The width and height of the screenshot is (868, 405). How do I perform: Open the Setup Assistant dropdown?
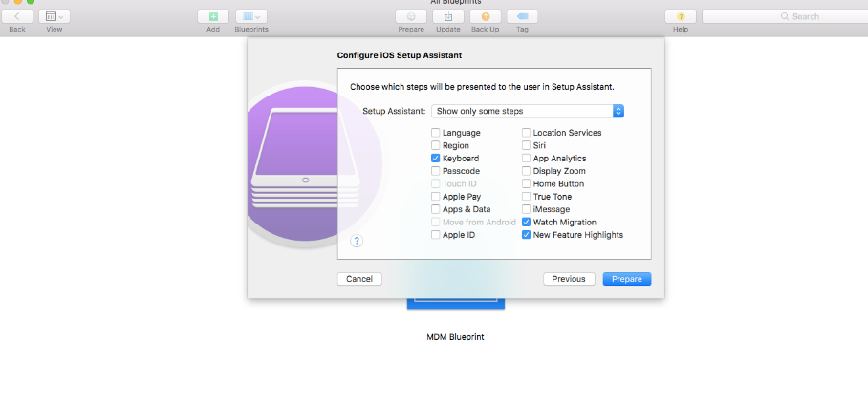click(528, 111)
